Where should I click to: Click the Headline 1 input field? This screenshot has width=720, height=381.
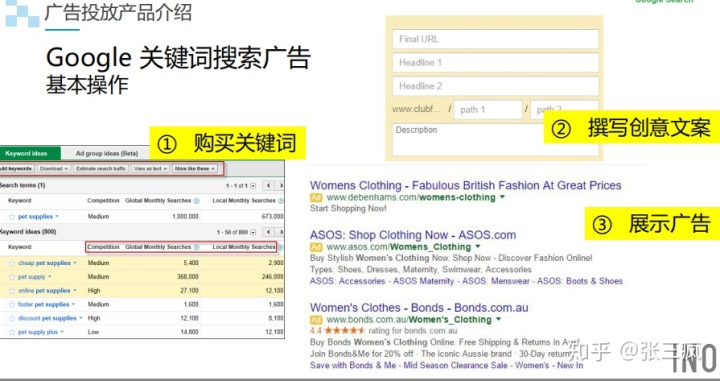coord(495,62)
